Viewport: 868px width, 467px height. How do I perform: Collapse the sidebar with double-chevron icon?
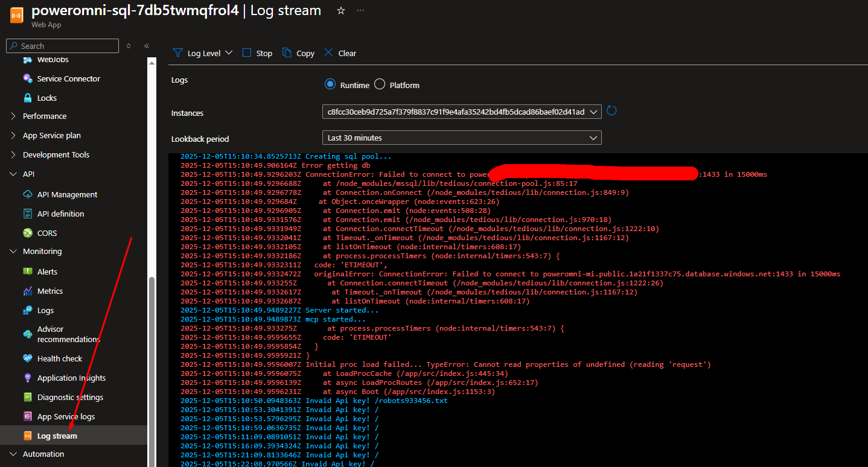[x=147, y=46]
